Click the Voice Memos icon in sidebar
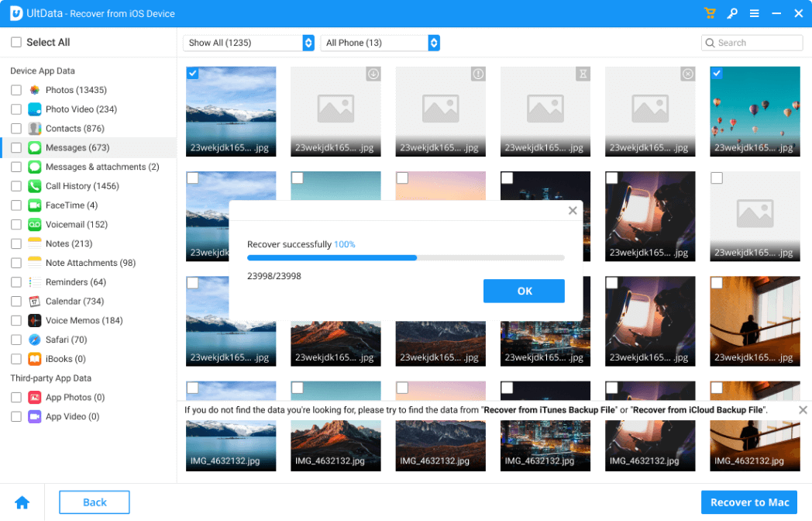The image size is (812, 521). tap(35, 321)
